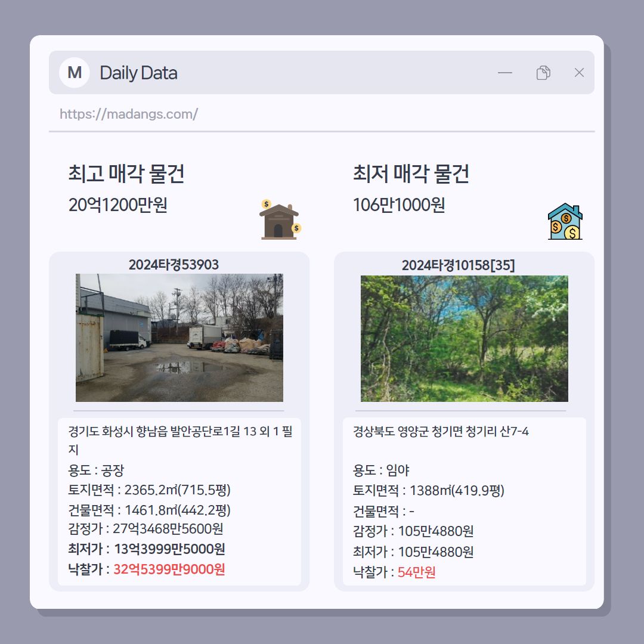The height and width of the screenshot is (644, 644).
Task: Click 감정가 : 27억3468만5600원
Action: click(x=145, y=528)
